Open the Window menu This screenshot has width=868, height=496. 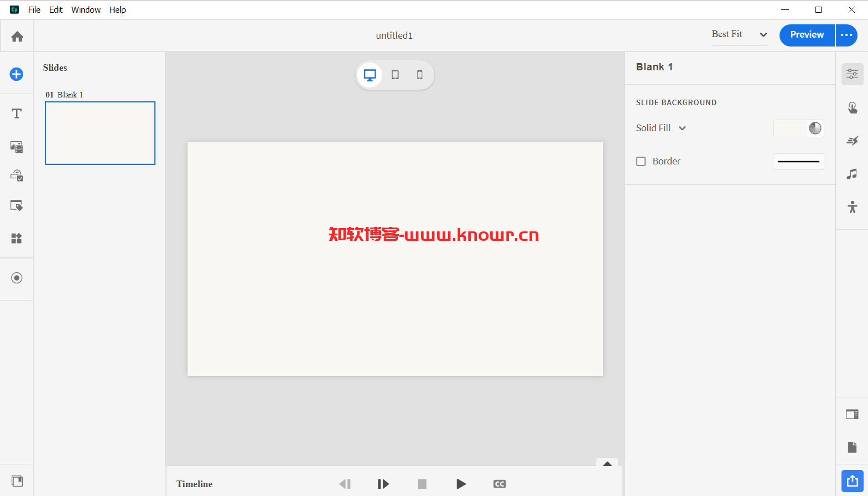click(x=86, y=10)
